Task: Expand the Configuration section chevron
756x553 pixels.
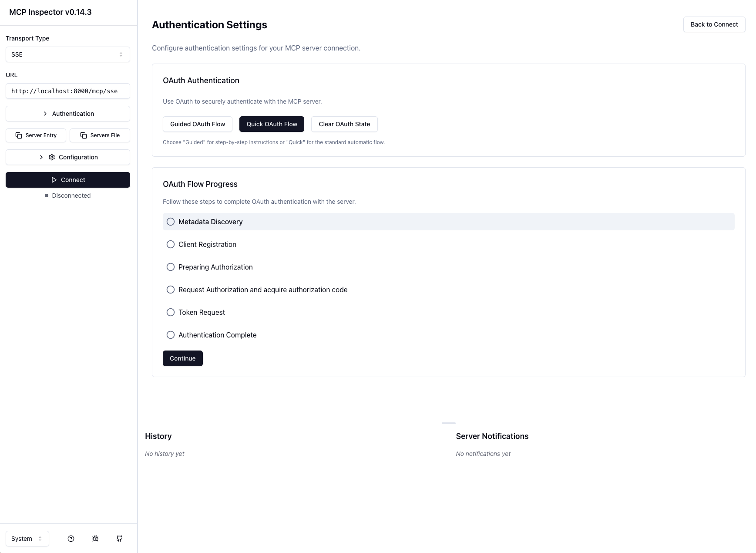Action: click(41, 157)
